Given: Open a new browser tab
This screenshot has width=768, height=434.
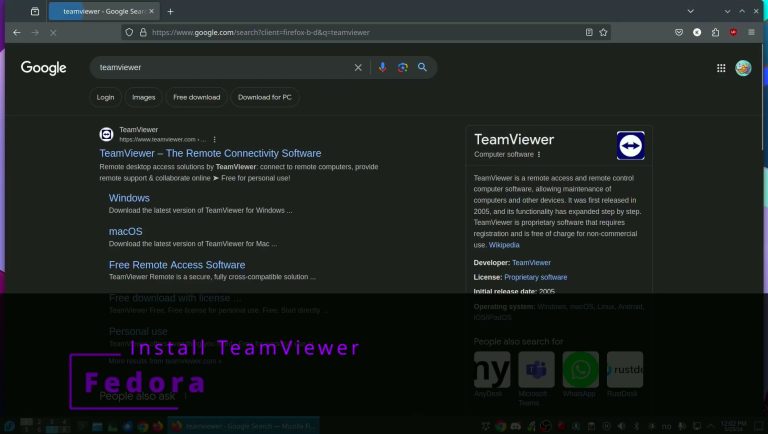Looking at the screenshot, I should pos(170,11).
